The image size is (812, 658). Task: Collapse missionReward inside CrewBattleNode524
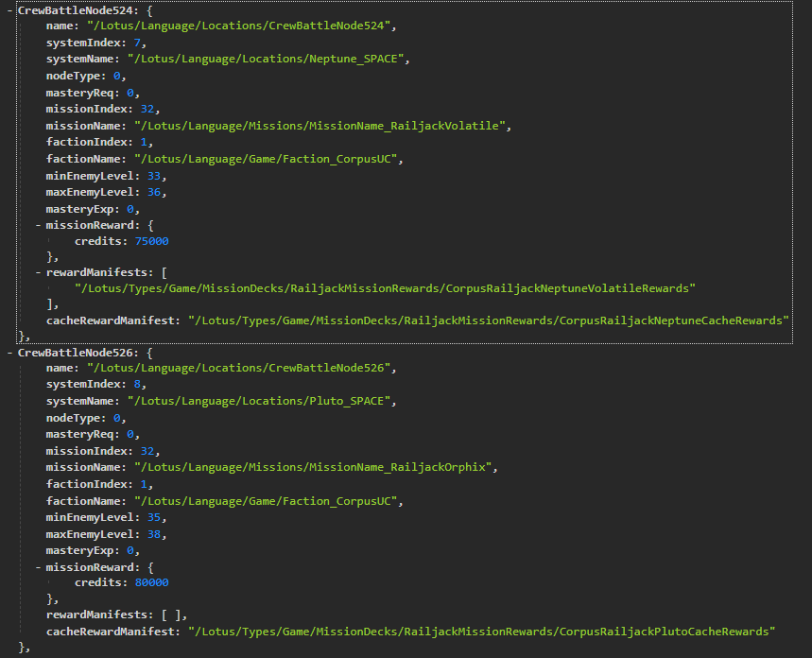38,225
